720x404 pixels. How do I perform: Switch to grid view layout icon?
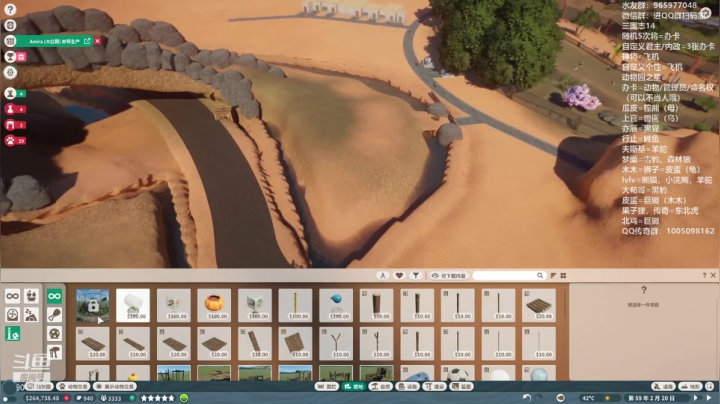pyautogui.click(x=563, y=275)
